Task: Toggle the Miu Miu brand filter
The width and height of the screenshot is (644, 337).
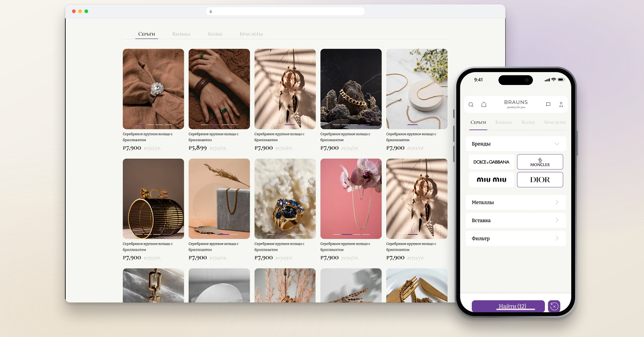Action: click(491, 180)
